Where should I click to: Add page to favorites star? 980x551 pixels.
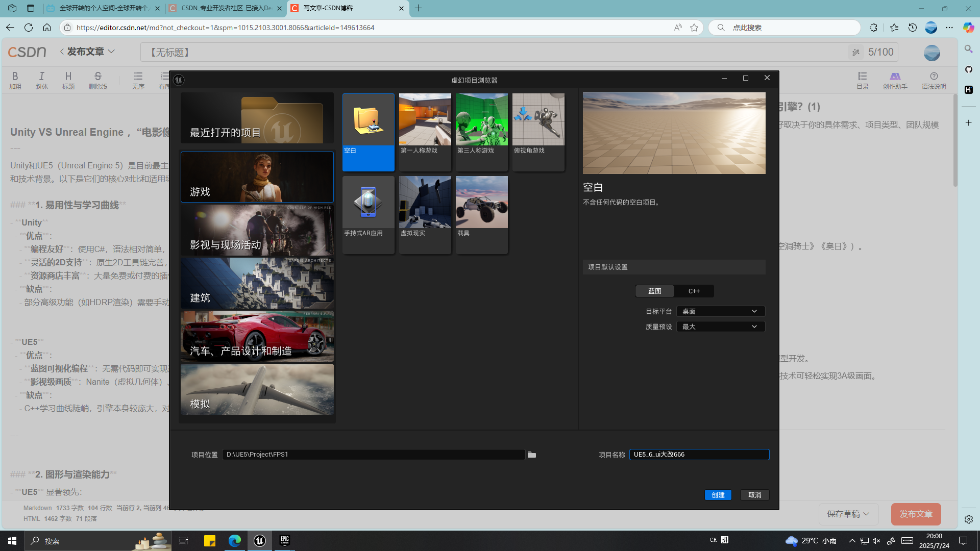tap(694, 28)
